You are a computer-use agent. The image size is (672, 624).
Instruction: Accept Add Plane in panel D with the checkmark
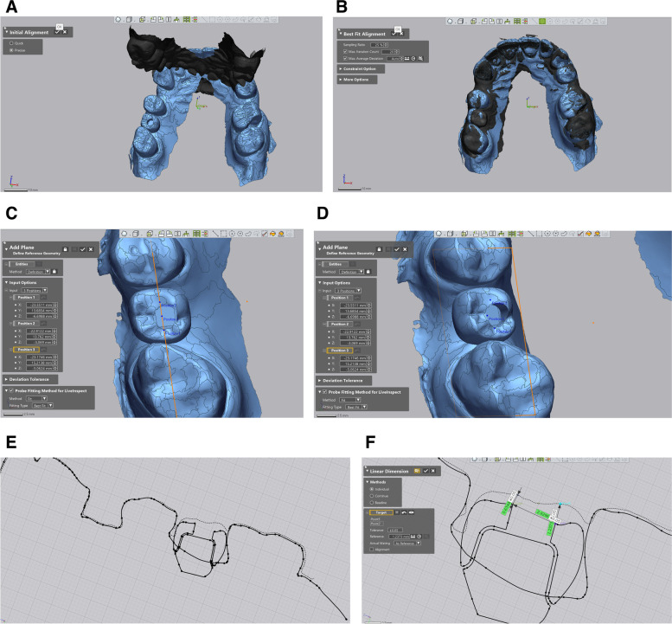click(395, 248)
